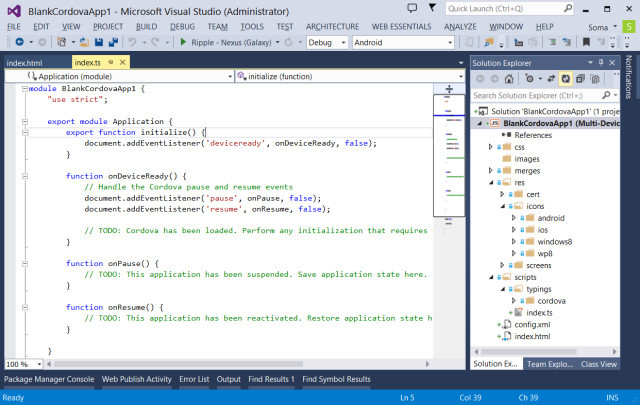This screenshot has width=640, height=405.
Task: Collapse the onResume function outlining
Action: (25, 307)
